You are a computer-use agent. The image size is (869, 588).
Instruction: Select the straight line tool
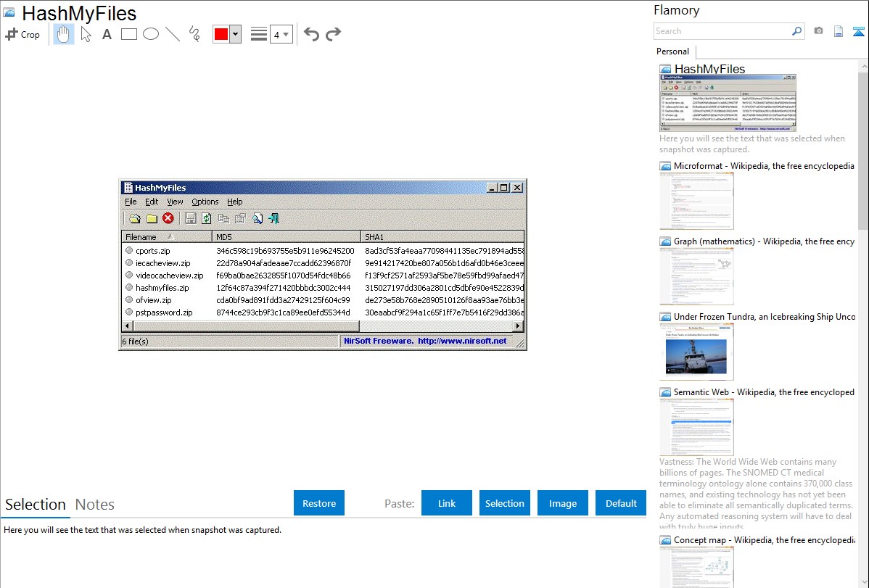click(173, 34)
